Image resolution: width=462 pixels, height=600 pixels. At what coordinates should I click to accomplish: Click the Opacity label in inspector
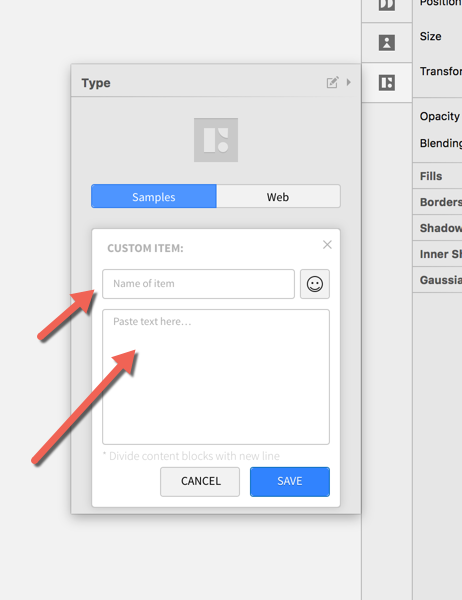[x=439, y=116]
